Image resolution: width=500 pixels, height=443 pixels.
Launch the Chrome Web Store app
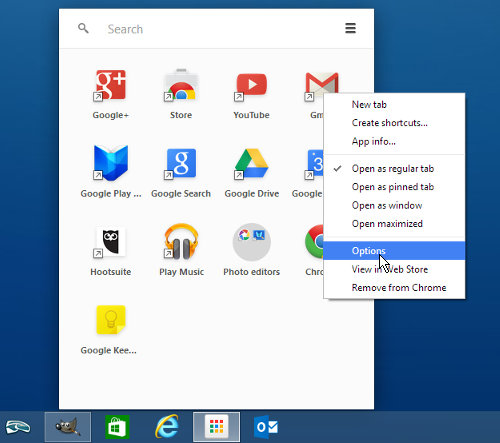[181, 85]
